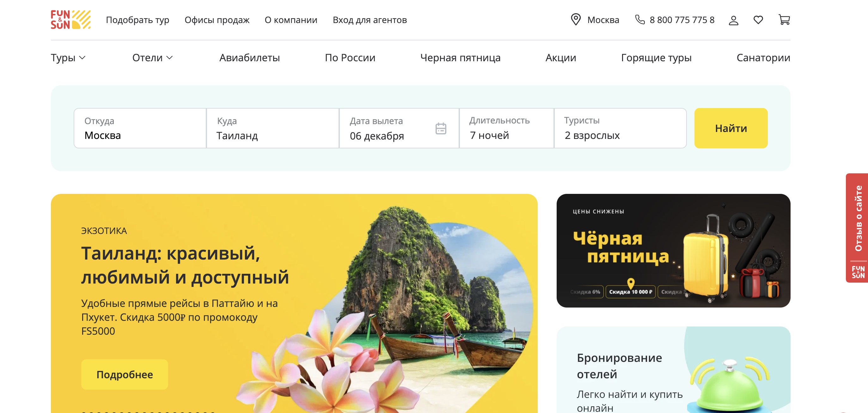Open the Горящие туры menu item
This screenshot has height=413, width=868.
pyautogui.click(x=656, y=58)
